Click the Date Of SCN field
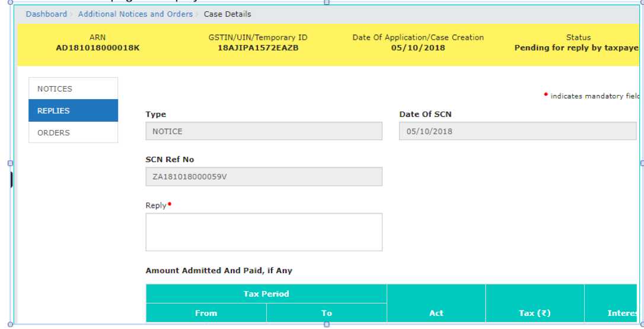The image size is (644, 329). pos(518,131)
